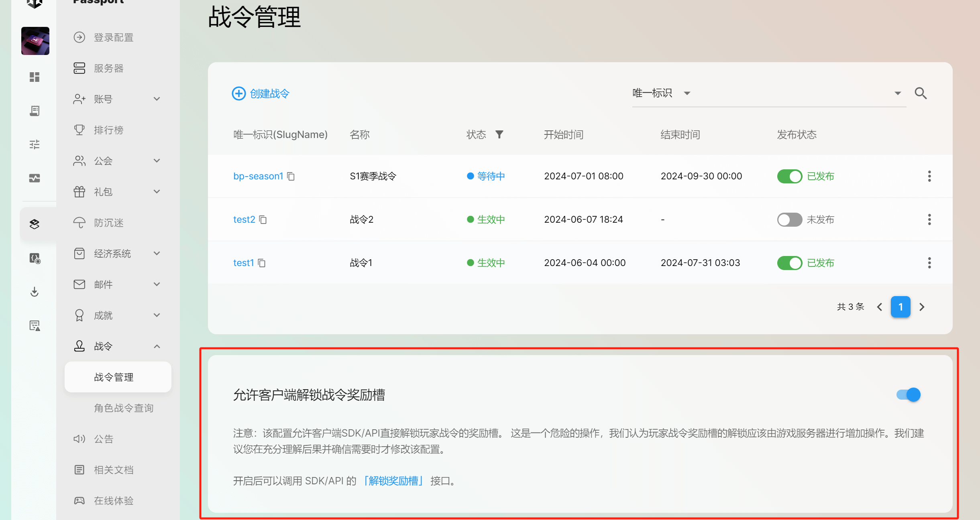980x520 pixels.
Task: Toggle the publish status for bp-season1
Action: click(x=789, y=176)
